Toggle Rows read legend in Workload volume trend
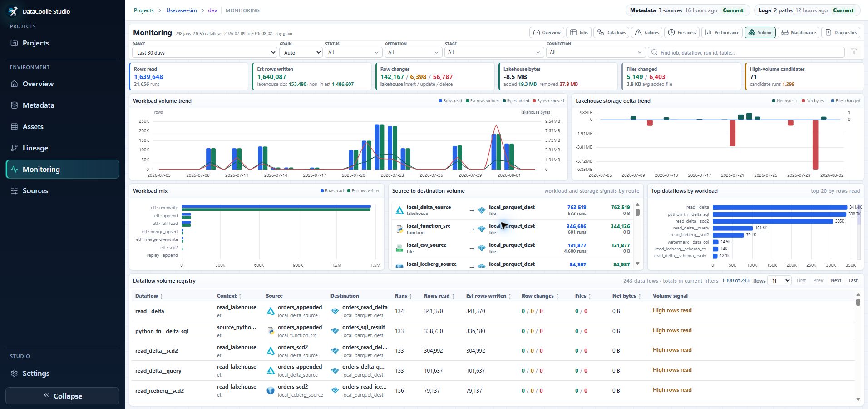 pos(450,101)
